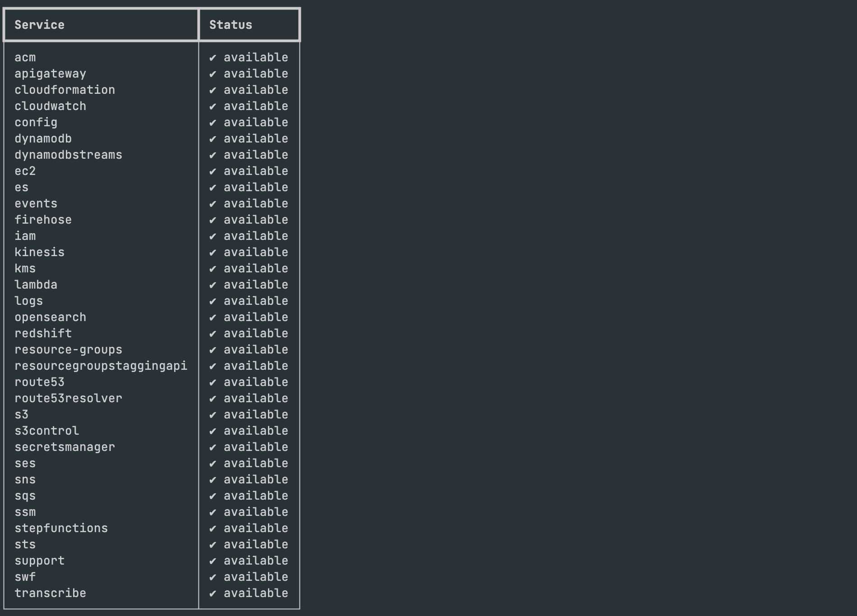Click the available status text for ec2
857x616 pixels.
(x=256, y=171)
